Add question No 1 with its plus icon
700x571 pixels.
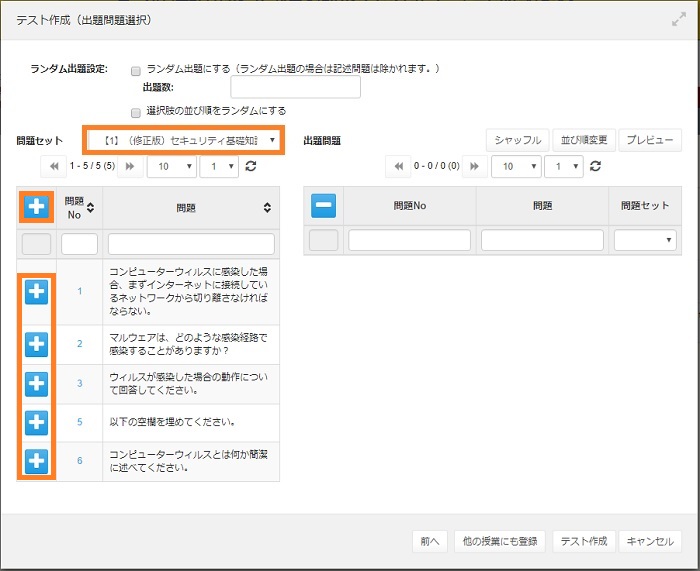(x=36, y=291)
